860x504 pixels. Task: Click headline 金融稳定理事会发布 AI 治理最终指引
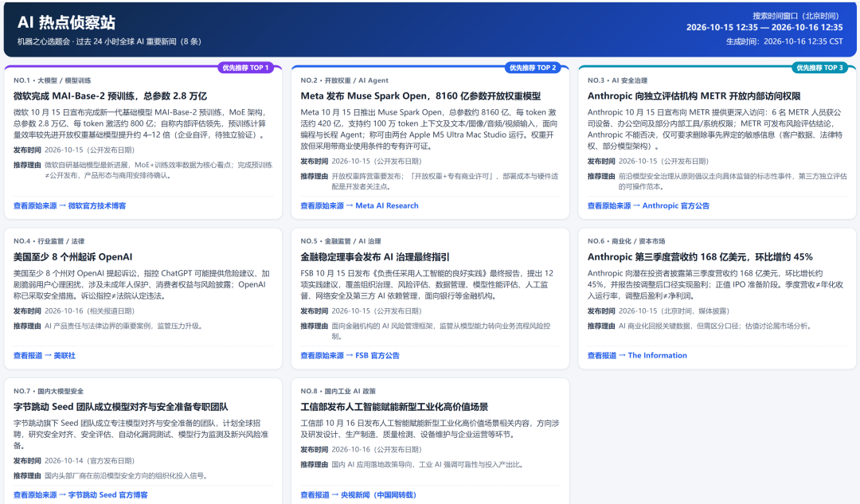[x=375, y=256]
